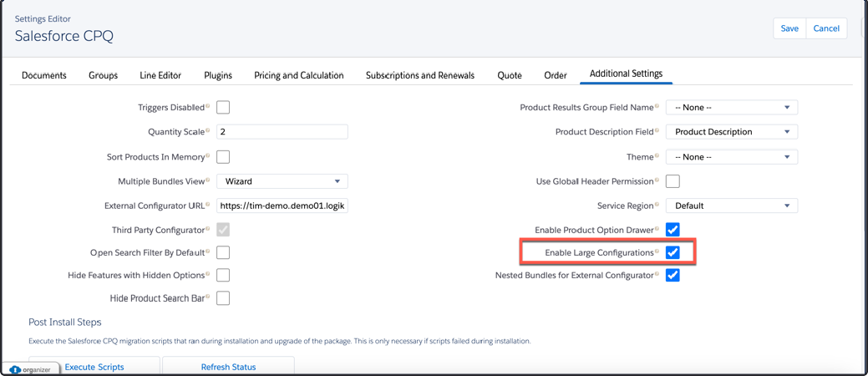Toggle Use Global Header Permission checkbox

coord(673,181)
